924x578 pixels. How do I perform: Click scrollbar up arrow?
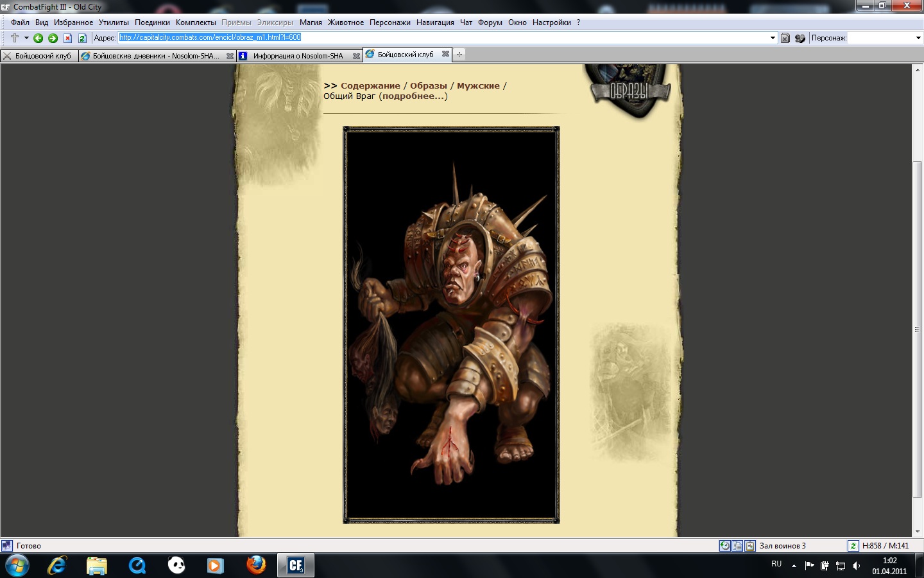pyautogui.click(x=917, y=69)
